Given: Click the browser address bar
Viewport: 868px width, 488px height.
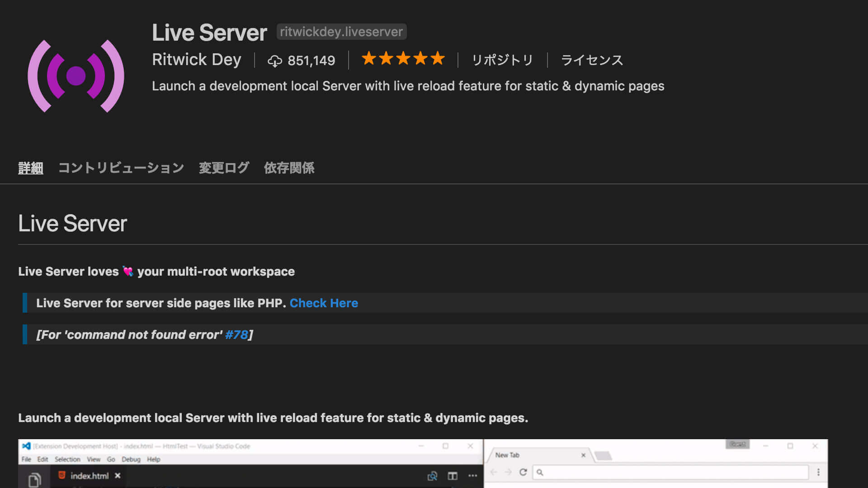Looking at the screenshot, I should point(656,472).
